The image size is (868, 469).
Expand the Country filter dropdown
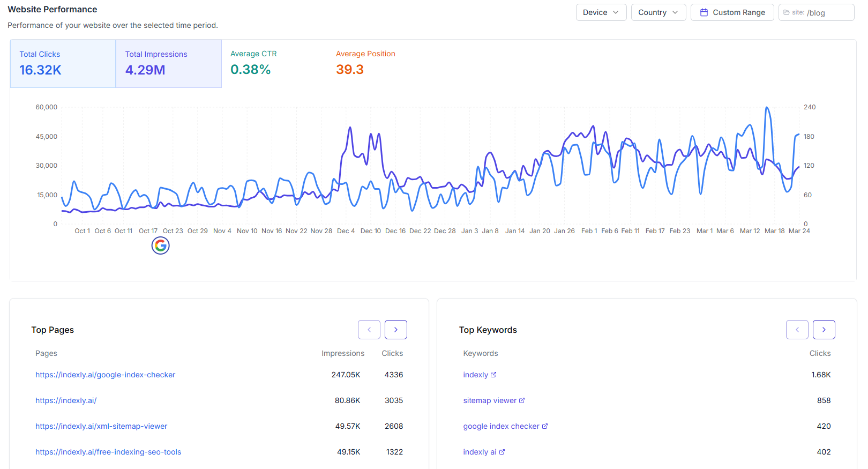[x=658, y=12]
